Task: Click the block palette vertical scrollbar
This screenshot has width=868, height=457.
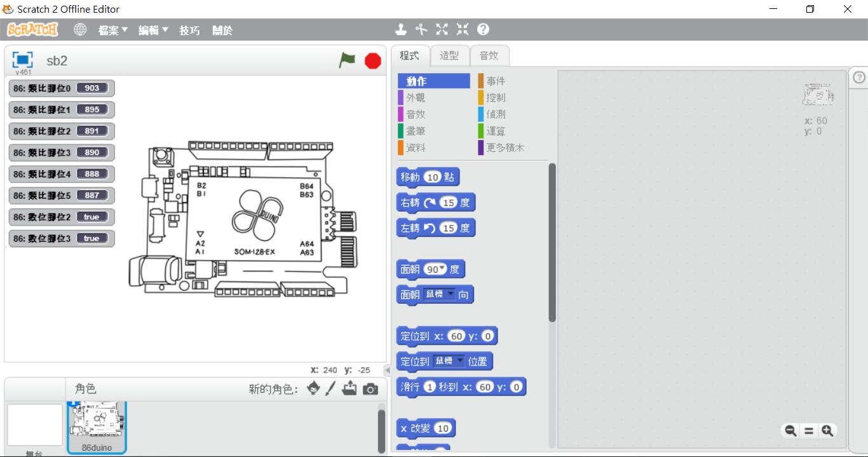Action: click(552, 243)
